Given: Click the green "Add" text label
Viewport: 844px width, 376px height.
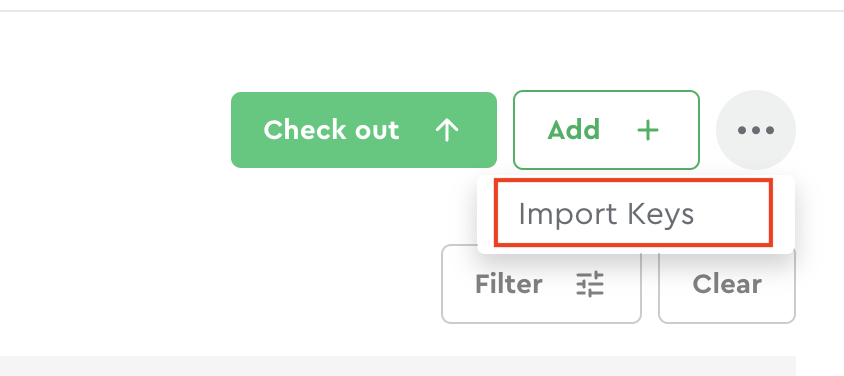Looking at the screenshot, I should [574, 130].
